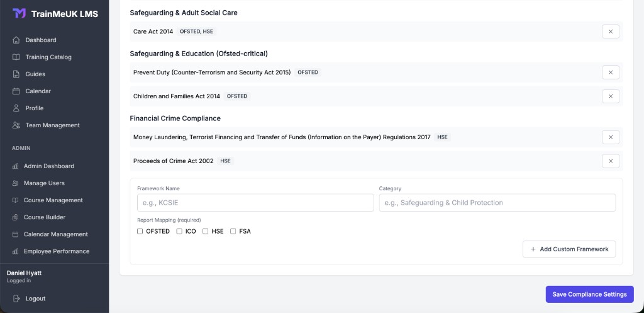The width and height of the screenshot is (644, 313).
Task: Click the Profile person icon
Action: pyautogui.click(x=16, y=108)
